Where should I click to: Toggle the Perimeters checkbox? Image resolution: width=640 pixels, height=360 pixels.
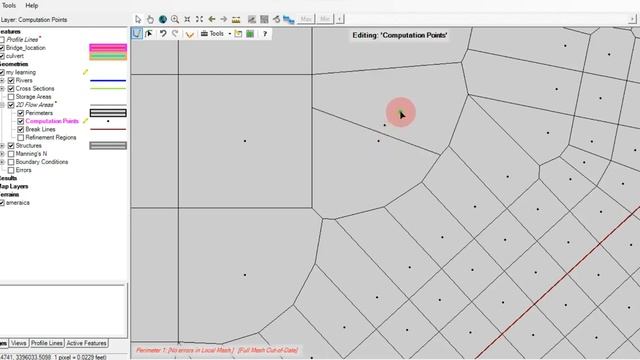tap(21, 113)
